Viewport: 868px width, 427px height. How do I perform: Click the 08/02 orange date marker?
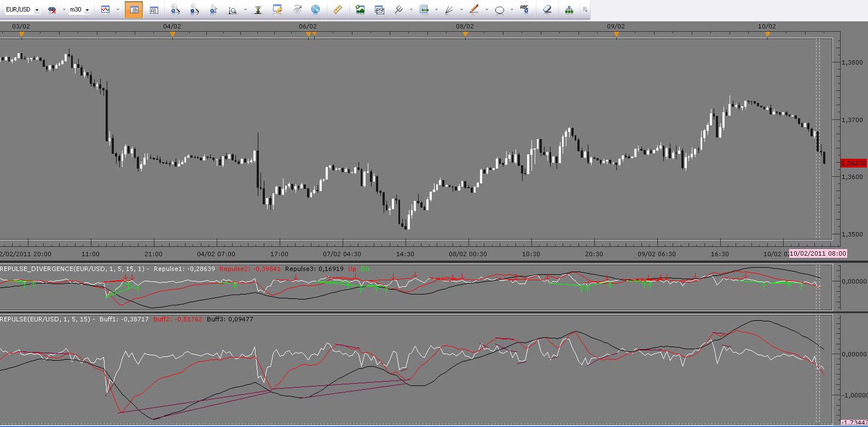click(x=465, y=34)
